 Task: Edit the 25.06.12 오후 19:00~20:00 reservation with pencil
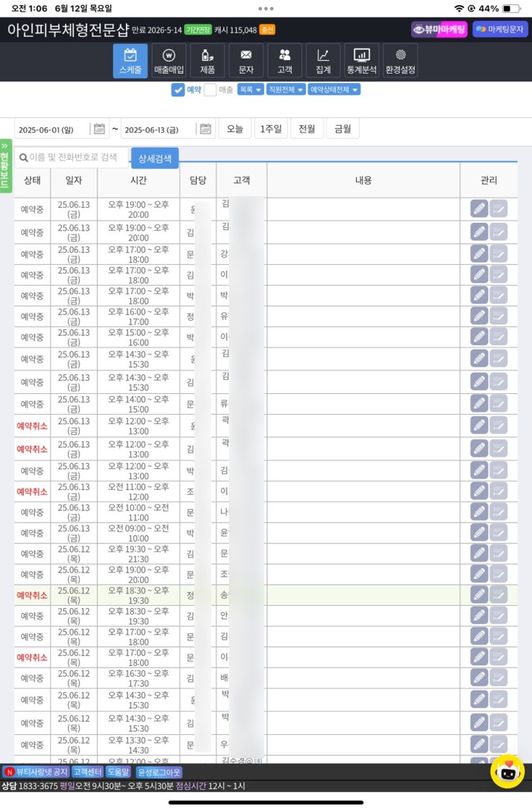pyautogui.click(x=479, y=574)
